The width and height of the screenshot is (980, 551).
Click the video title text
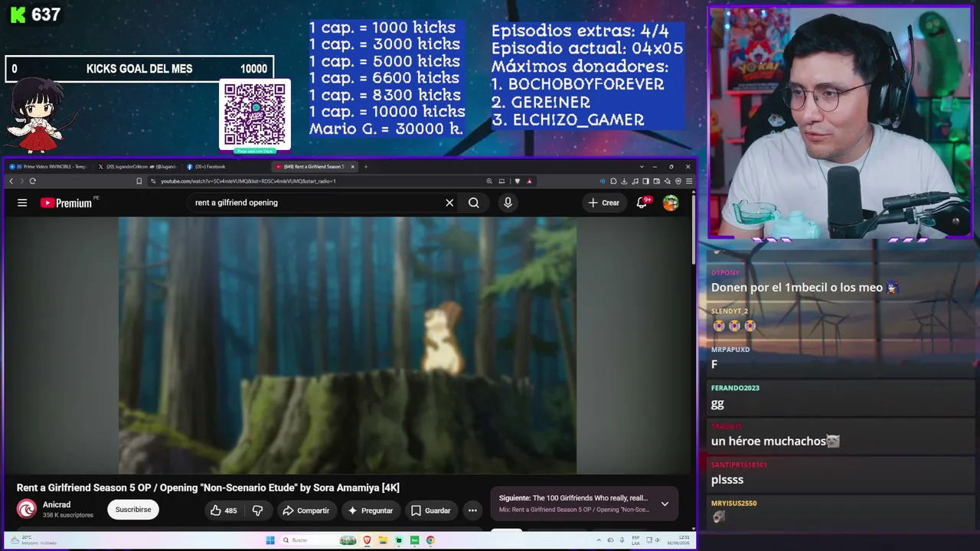tap(208, 488)
